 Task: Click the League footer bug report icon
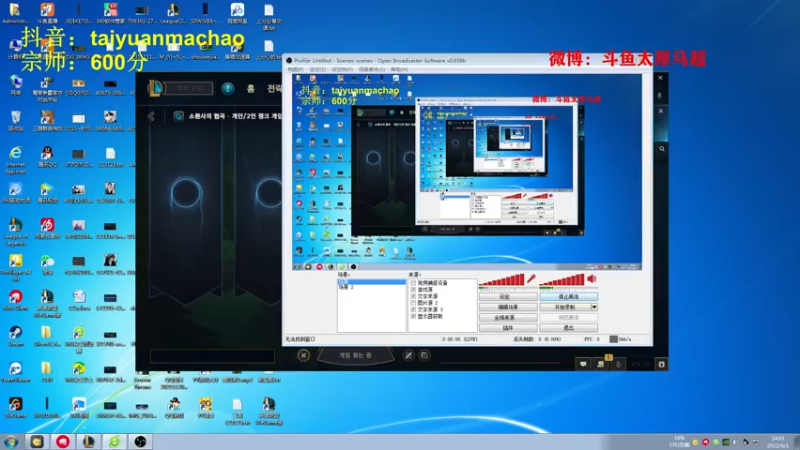coord(661,364)
